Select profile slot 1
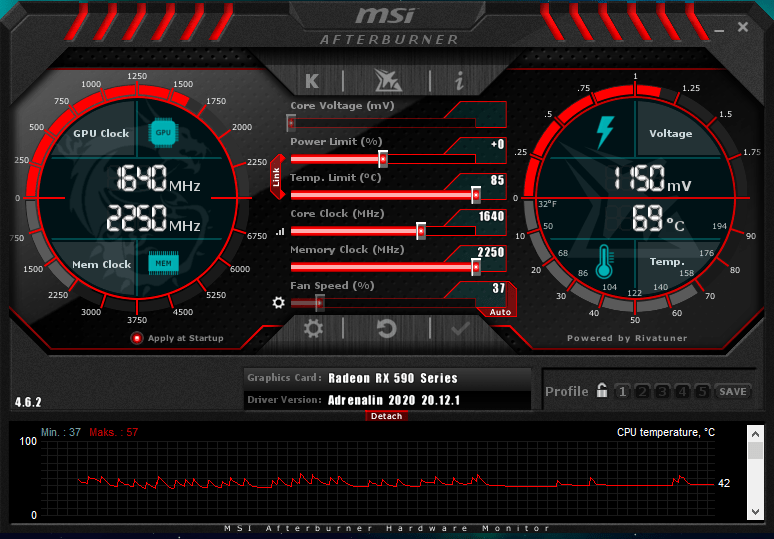 (x=622, y=391)
